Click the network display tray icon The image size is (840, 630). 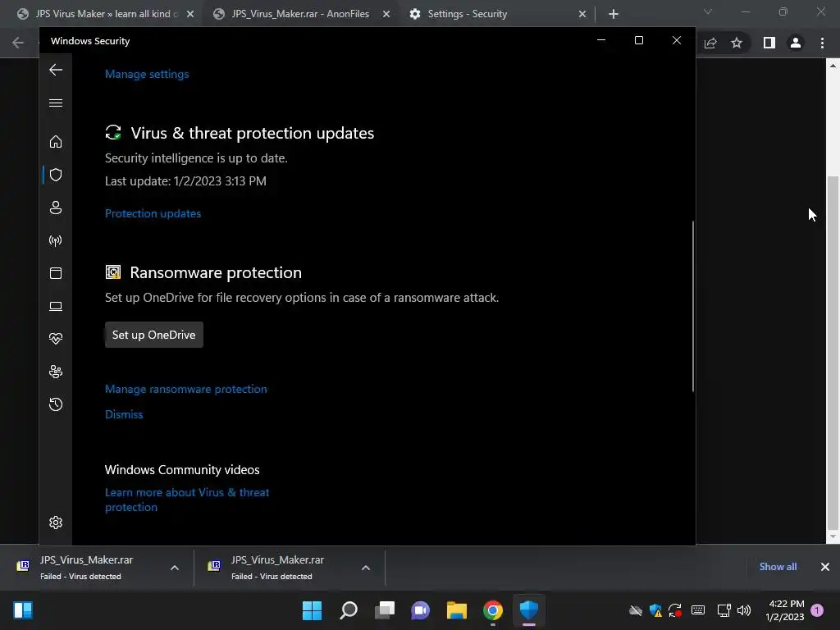pyautogui.click(x=724, y=610)
